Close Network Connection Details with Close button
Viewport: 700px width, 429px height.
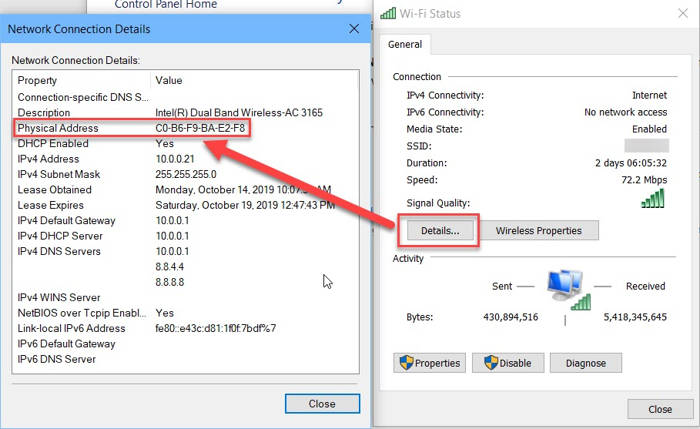pos(322,404)
